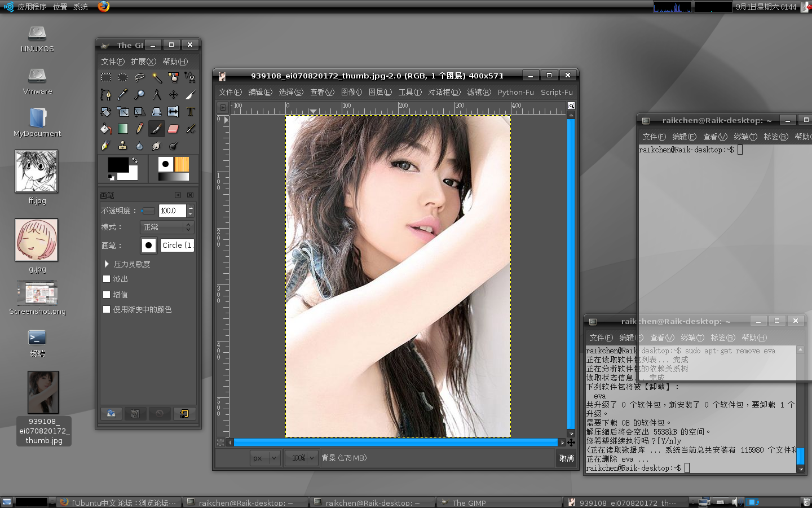
Task: Check 使用渐变中的颜色 option
Action: 107,309
